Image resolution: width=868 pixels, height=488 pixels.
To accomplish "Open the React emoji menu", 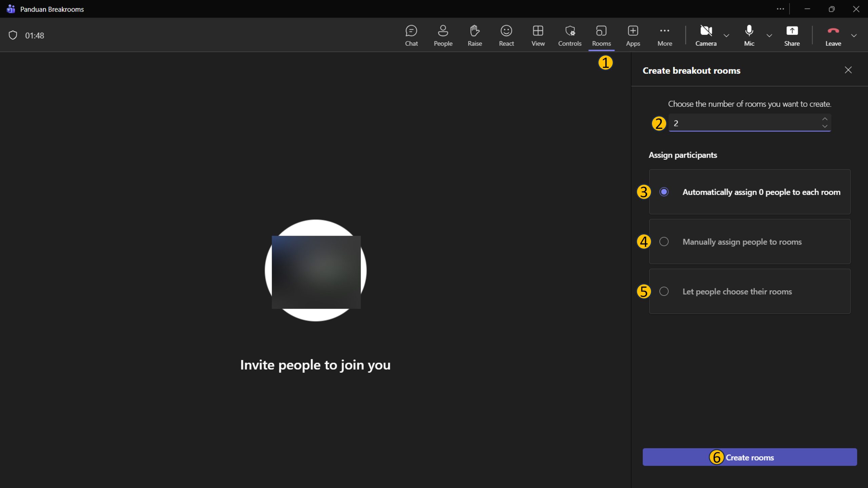I will point(506,35).
